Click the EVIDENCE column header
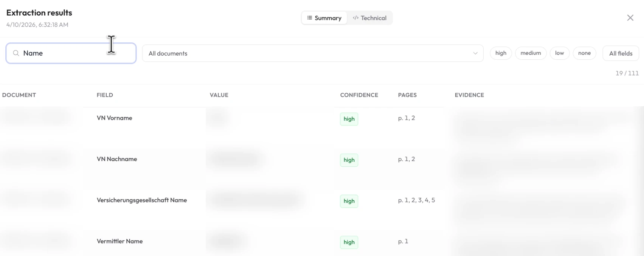Screen dimensions: 644x256 [469, 95]
